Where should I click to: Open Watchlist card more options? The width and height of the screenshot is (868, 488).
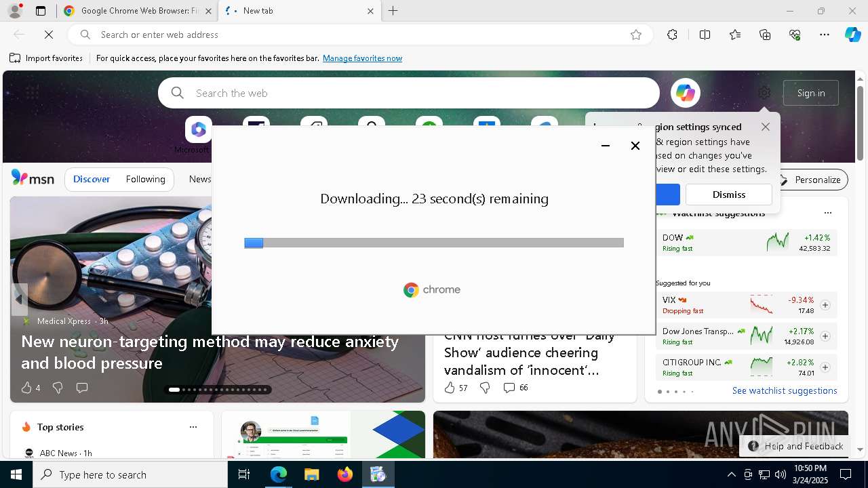827,213
